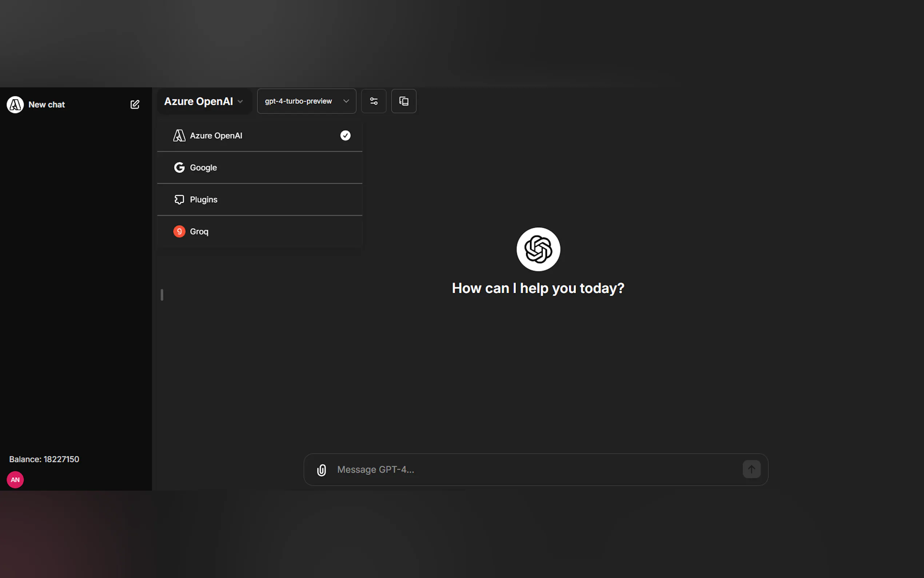Open the AN user avatar menu
The image size is (924, 578).
pos(15,479)
